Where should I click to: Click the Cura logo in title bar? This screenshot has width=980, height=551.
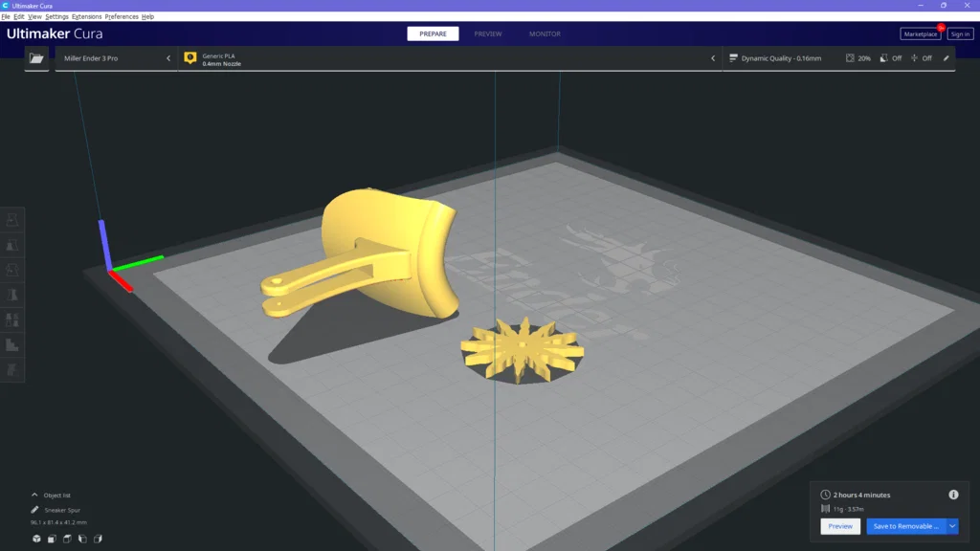(x=5, y=5)
